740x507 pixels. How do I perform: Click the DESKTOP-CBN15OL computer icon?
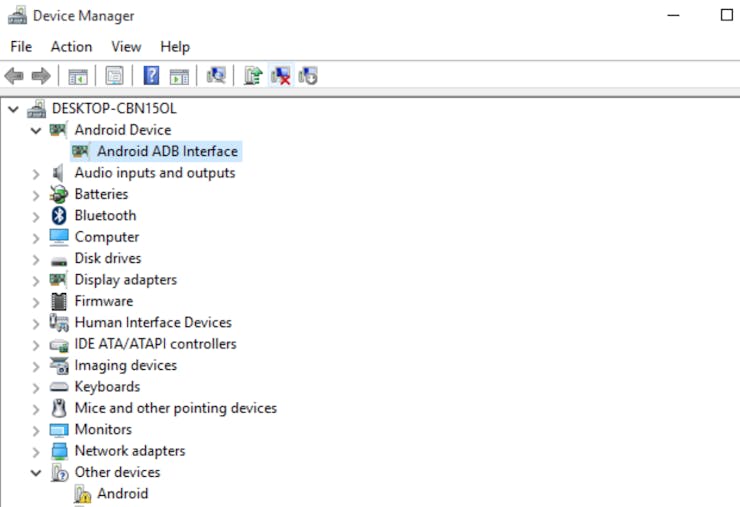[x=36, y=109]
